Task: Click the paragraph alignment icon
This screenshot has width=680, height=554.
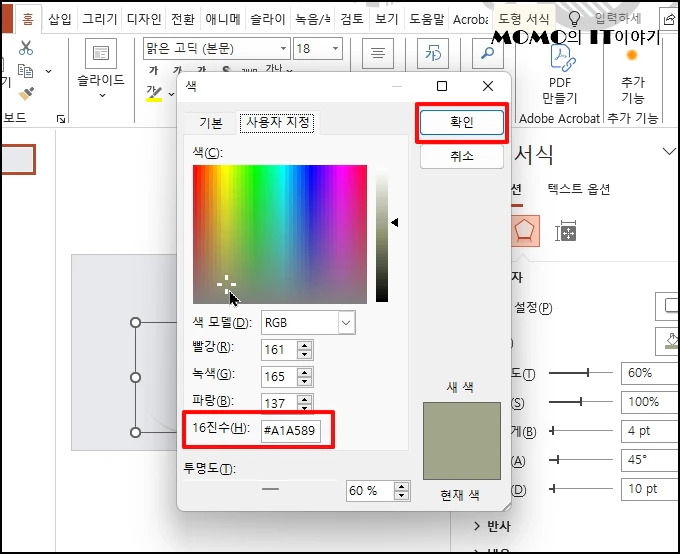Action: 378,53
